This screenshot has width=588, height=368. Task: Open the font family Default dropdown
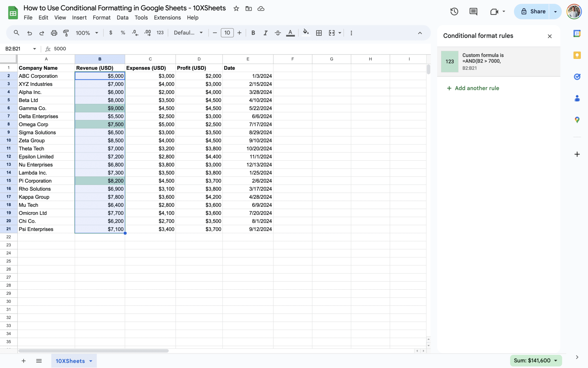[188, 33]
